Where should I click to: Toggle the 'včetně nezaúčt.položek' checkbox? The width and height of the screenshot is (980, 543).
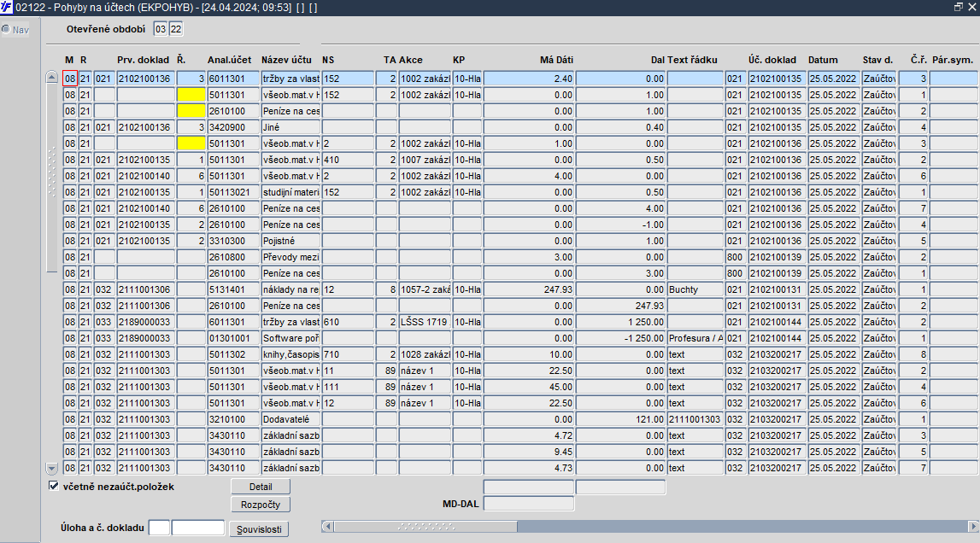pyautogui.click(x=54, y=486)
